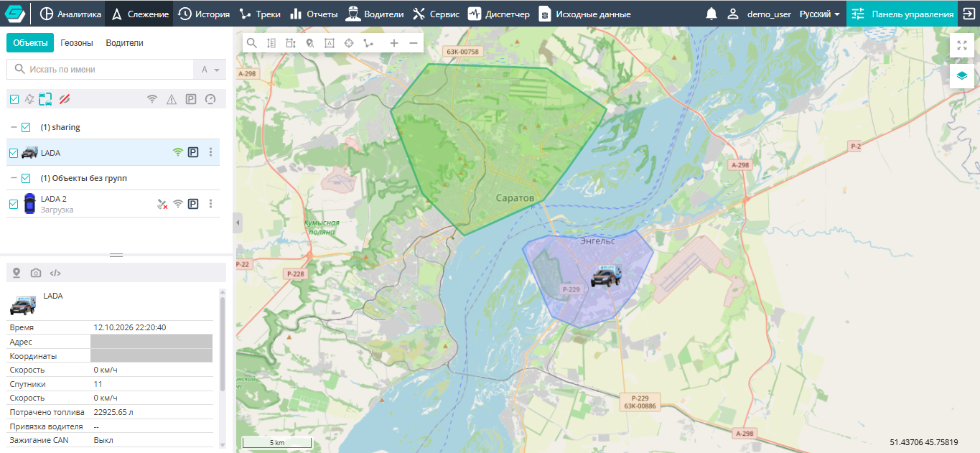Image resolution: width=980 pixels, height=453 pixels.
Task: Switch to Водители tab in side panel
Action: pyautogui.click(x=124, y=43)
